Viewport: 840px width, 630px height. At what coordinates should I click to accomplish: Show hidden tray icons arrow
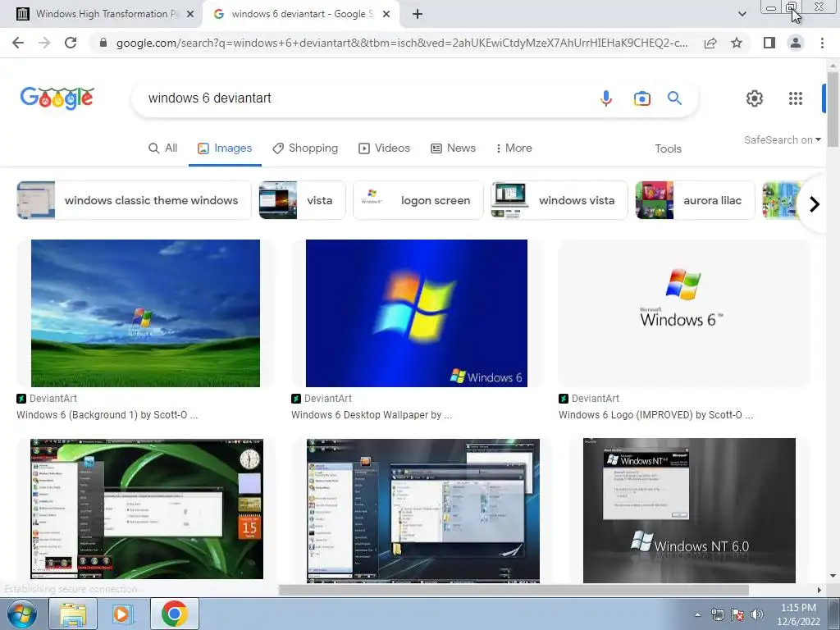(697, 614)
